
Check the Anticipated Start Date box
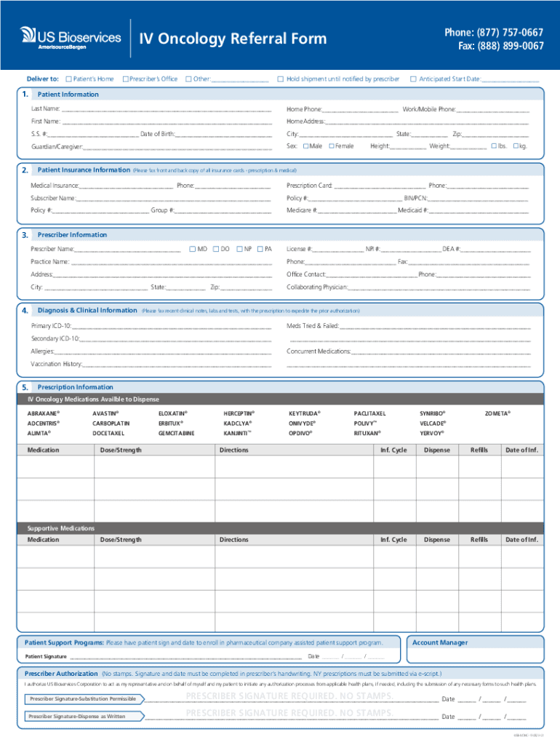coord(413,79)
